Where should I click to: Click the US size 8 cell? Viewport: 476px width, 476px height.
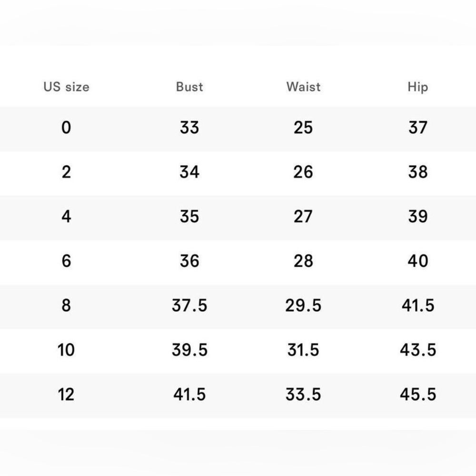(67, 306)
